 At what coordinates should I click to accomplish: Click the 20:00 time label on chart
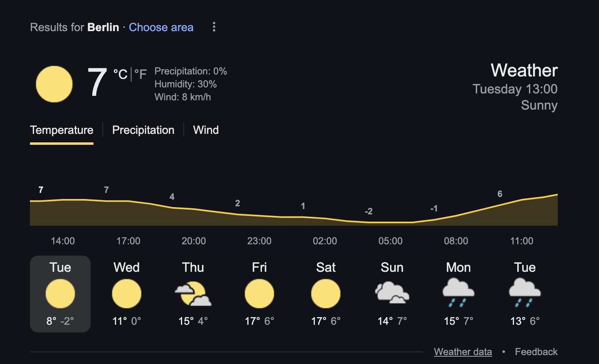(194, 241)
